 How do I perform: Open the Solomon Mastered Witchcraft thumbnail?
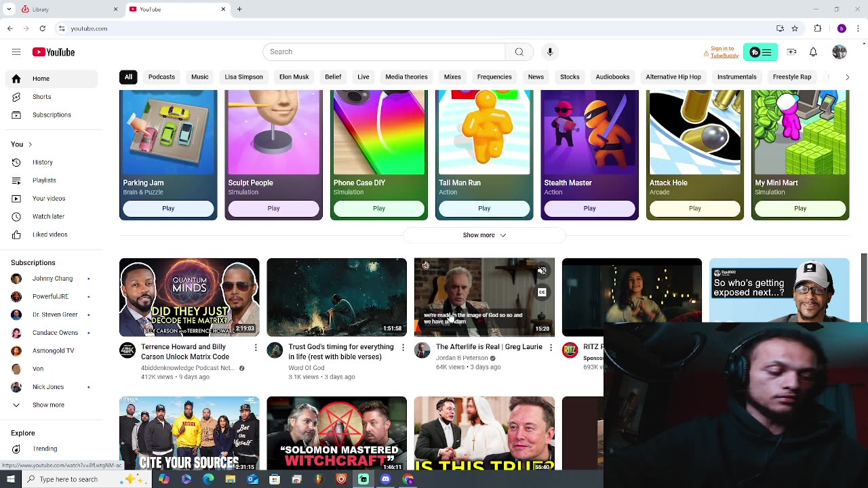coord(336,434)
